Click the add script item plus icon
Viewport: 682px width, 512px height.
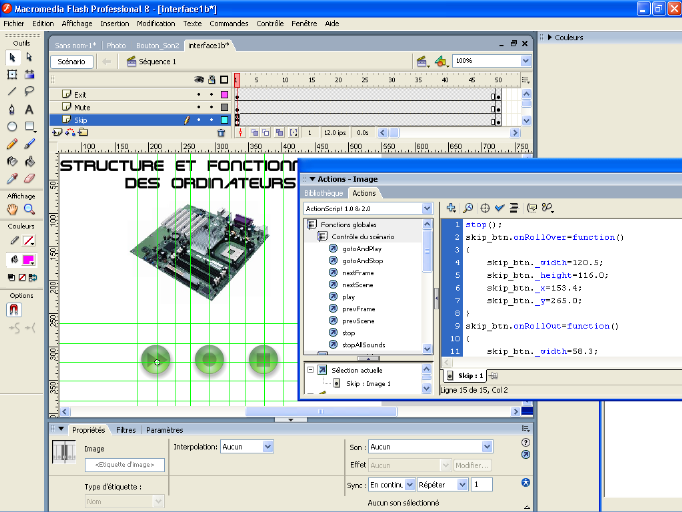pyautogui.click(x=451, y=208)
